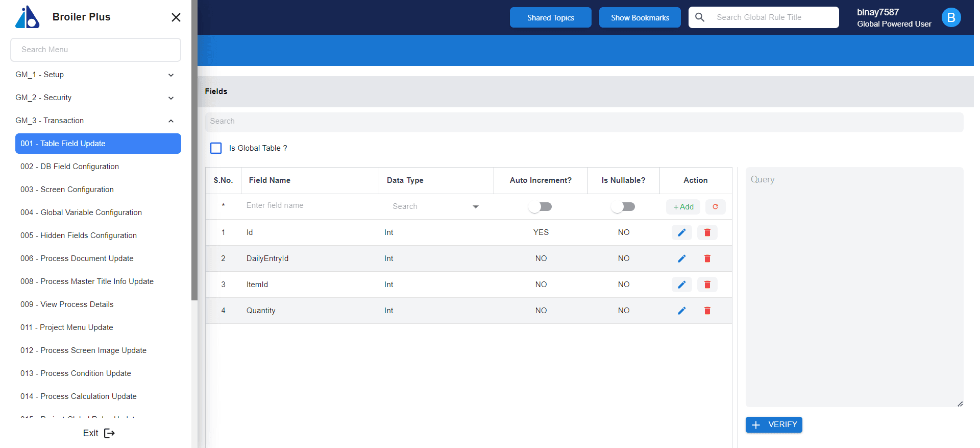
Task: Click the VERIFY button
Action: click(774, 425)
